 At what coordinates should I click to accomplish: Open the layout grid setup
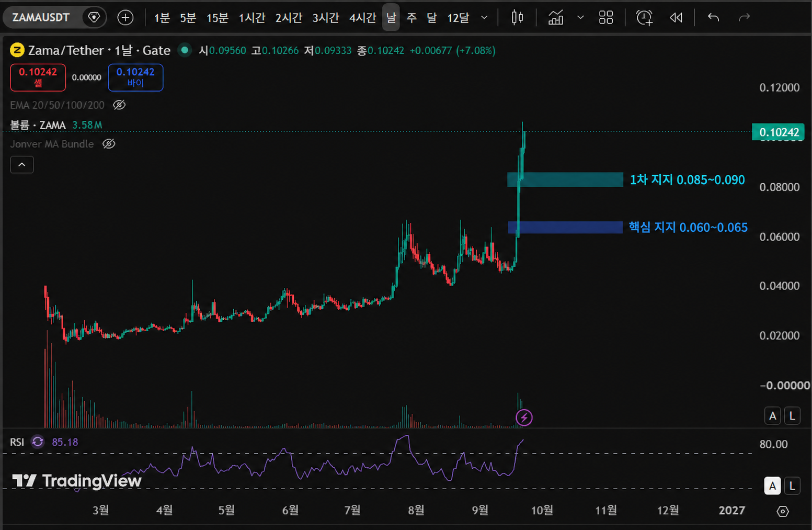coord(606,18)
